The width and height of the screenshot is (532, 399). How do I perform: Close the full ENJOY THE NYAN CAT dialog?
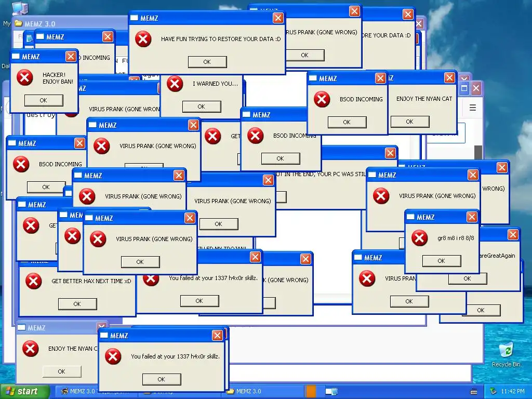[x=449, y=78]
